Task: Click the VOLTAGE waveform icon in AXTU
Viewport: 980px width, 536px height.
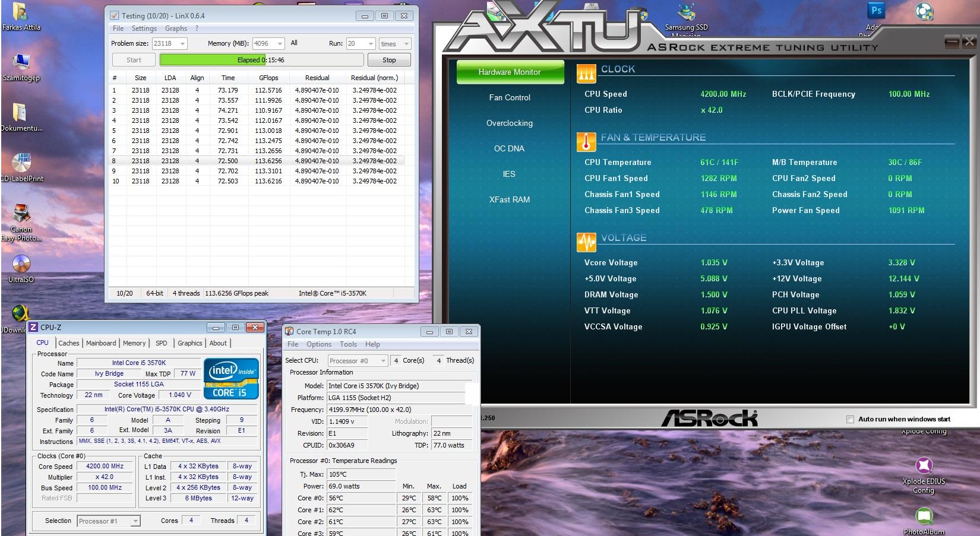Action: tap(586, 242)
